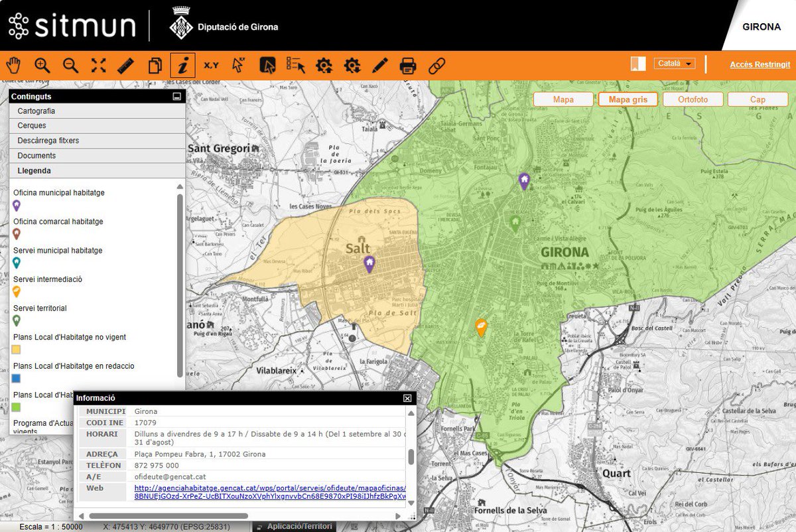Close the Informació panel

pyautogui.click(x=407, y=398)
